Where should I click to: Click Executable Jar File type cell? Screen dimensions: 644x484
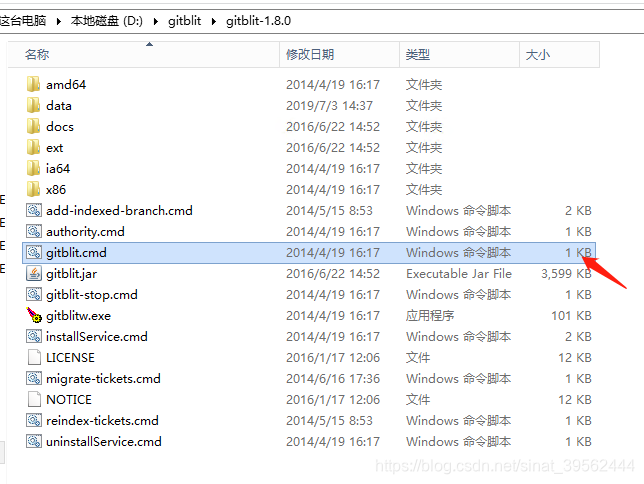459,273
